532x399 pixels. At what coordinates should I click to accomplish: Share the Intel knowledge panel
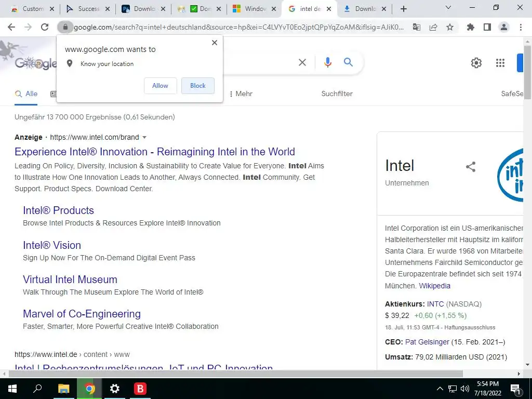[471, 167]
